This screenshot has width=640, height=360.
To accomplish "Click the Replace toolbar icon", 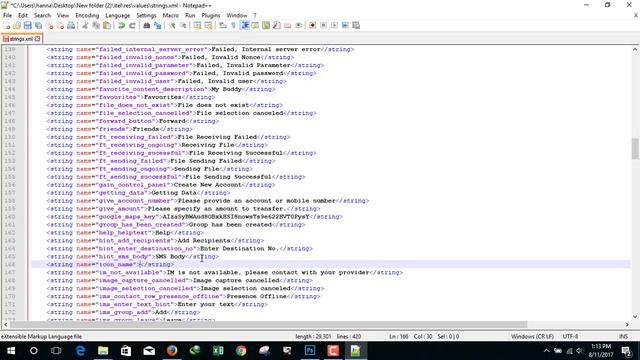I will point(158,25).
